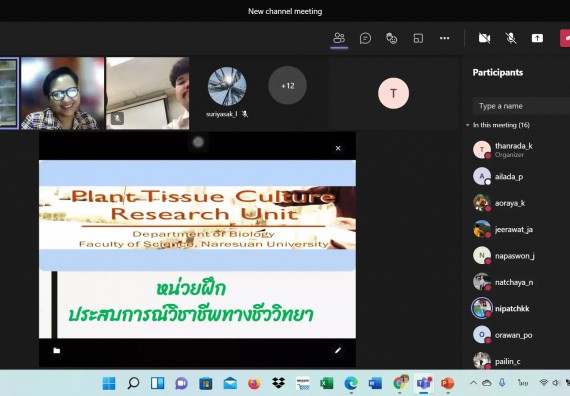
Task: Launch Firefox from taskbar
Action: coord(254,383)
